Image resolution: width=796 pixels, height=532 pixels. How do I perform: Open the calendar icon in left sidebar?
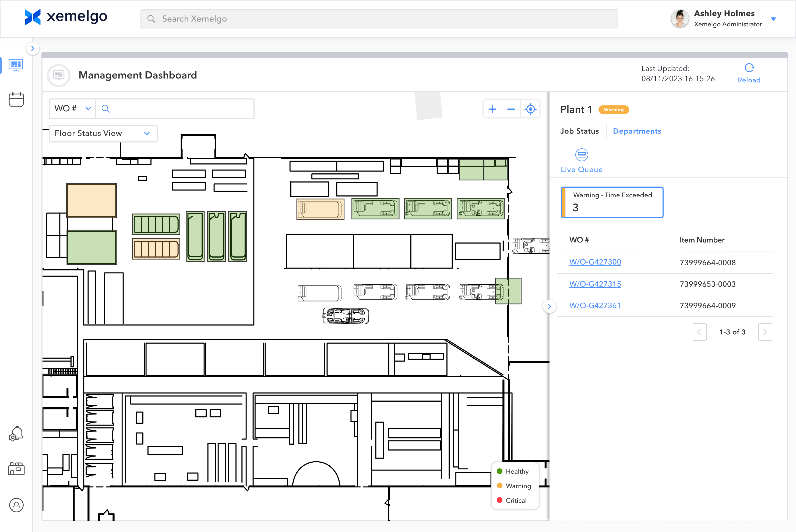16,100
